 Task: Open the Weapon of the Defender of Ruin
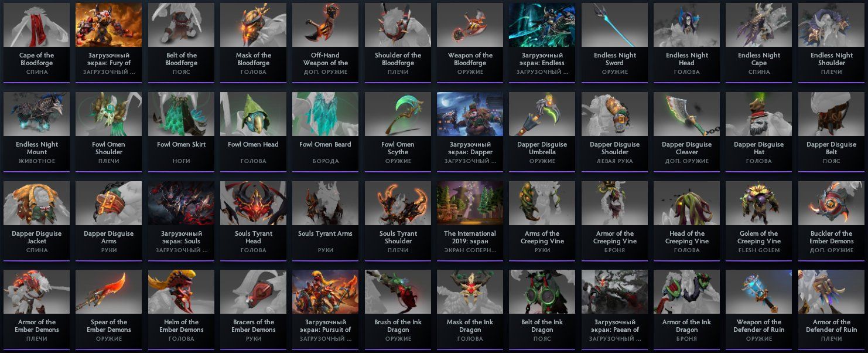tap(759, 309)
